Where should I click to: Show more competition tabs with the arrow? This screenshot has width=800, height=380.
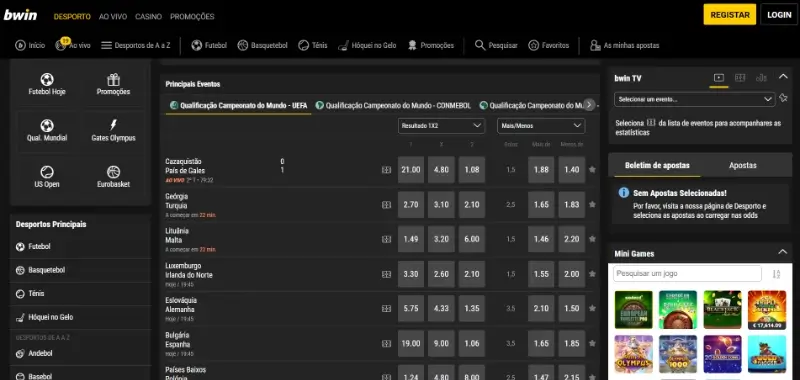click(x=589, y=105)
